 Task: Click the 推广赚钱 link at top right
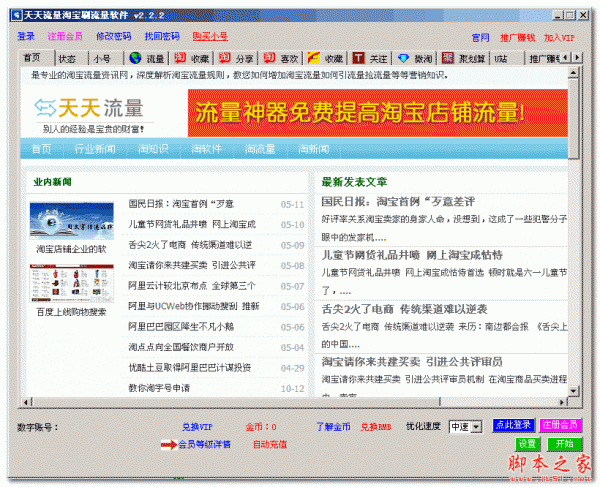point(517,38)
